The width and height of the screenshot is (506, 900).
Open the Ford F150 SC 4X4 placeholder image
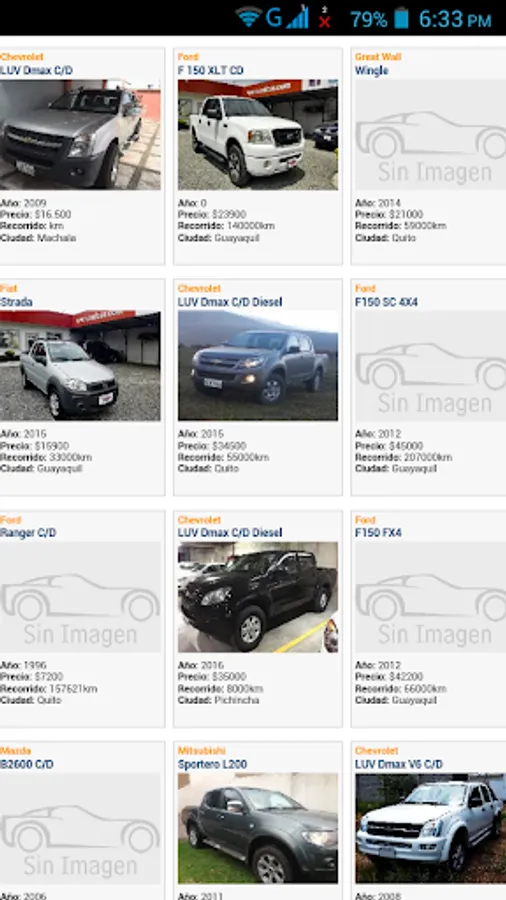point(430,366)
